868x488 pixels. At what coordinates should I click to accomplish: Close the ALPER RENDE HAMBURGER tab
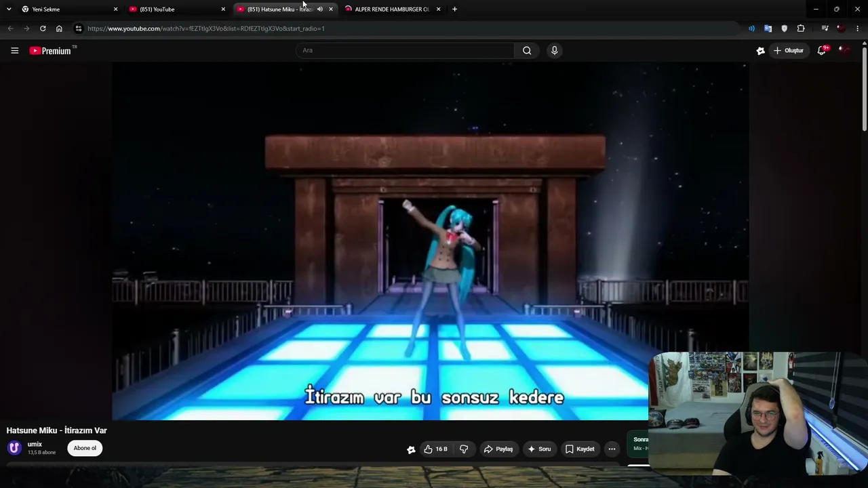pos(438,9)
